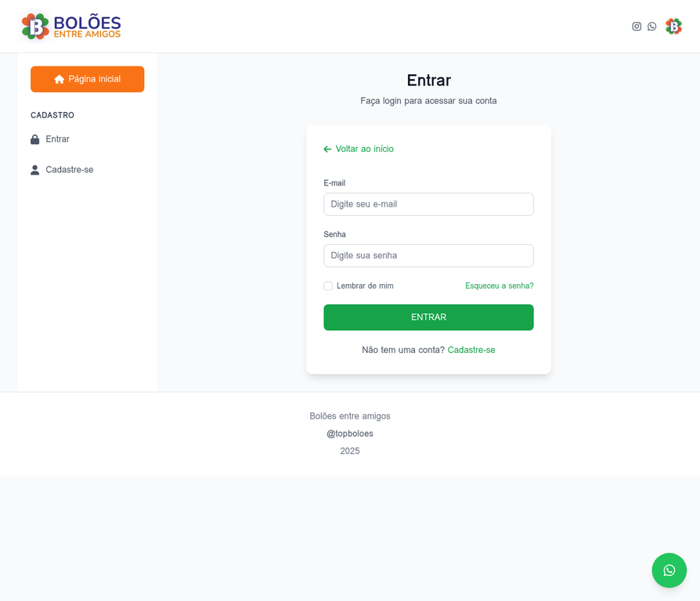
Task: Click the person icon beside Cadastre-se
Action: (34, 169)
